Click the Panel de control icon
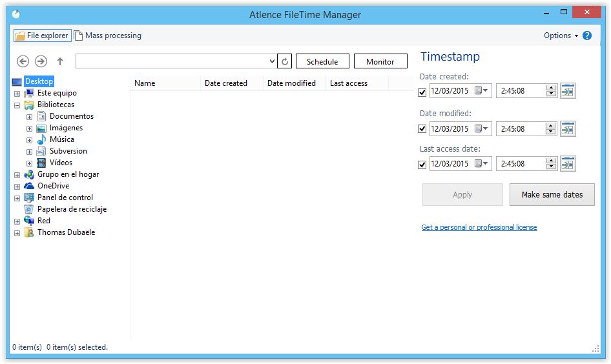Screen dimensions: 611x364 point(29,197)
